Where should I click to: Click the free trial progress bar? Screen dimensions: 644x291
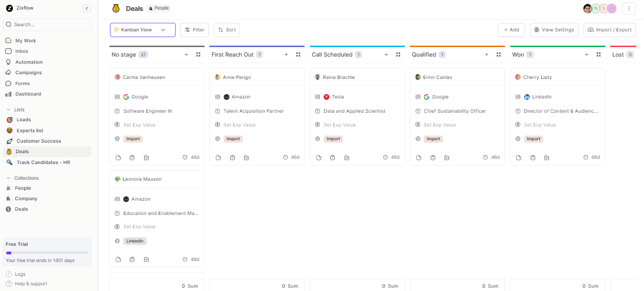click(47, 252)
